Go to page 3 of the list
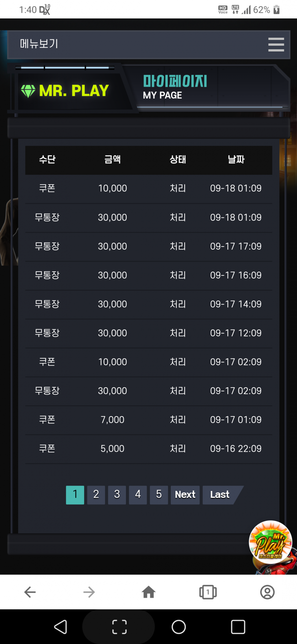Screen dimensions: 297x644 pos(117,495)
